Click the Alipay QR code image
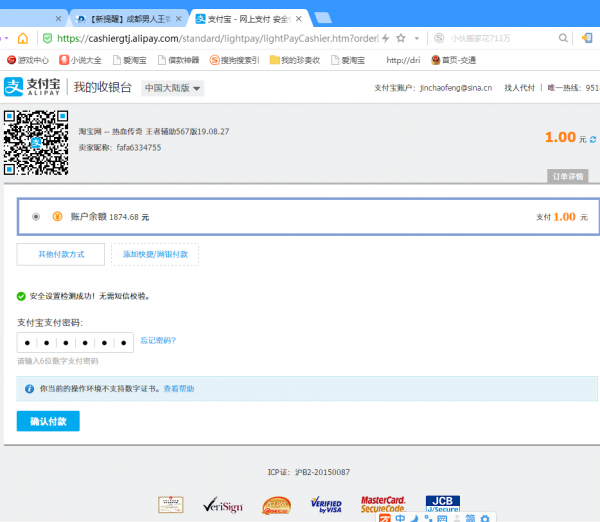 click(x=36, y=143)
